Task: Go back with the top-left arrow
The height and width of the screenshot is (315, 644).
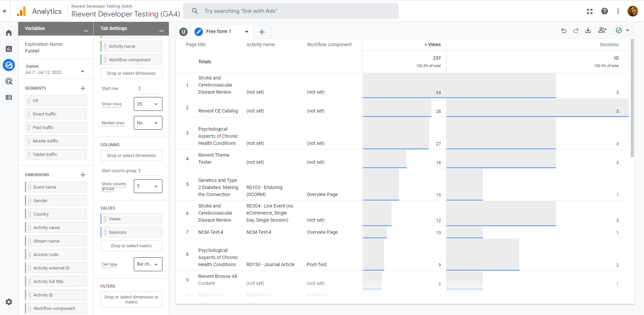Action: [5, 11]
